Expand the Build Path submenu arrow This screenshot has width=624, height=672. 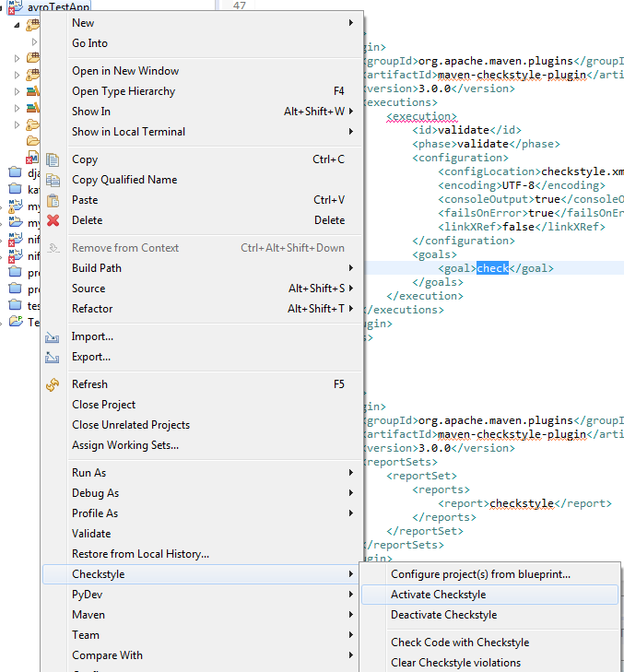(x=351, y=268)
